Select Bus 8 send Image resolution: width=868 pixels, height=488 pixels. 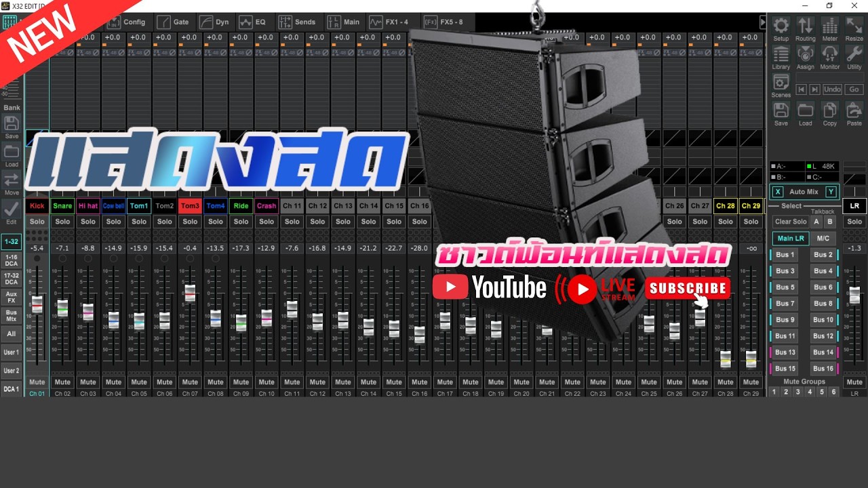click(823, 304)
